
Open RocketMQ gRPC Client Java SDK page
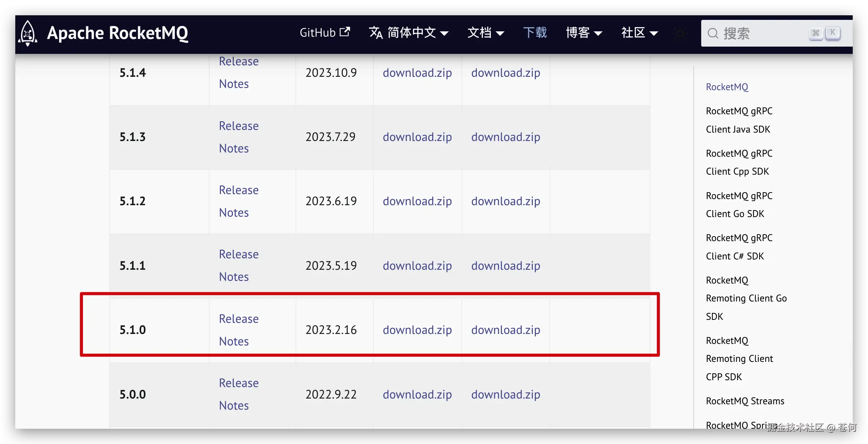click(739, 120)
